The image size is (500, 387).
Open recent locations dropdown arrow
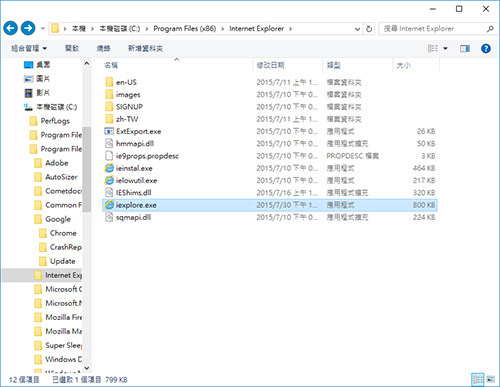[x=43, y=29]
